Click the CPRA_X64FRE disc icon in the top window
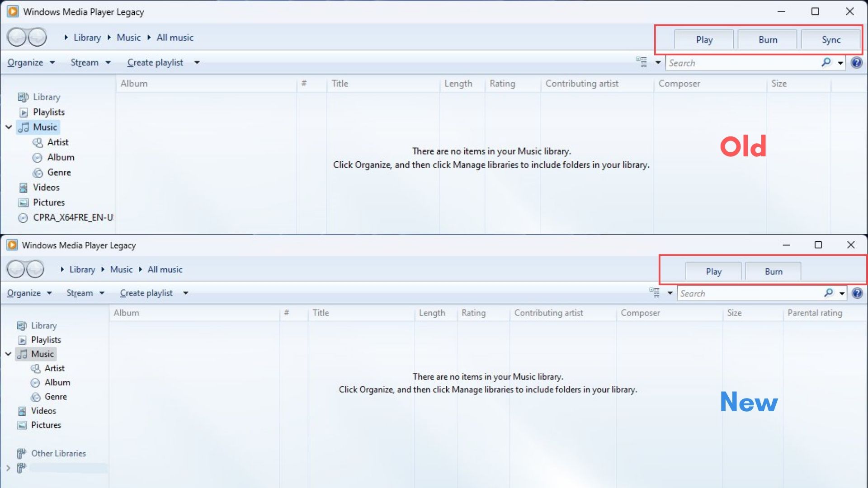Screen dimensions: 868x488 (x=23, y=218)
